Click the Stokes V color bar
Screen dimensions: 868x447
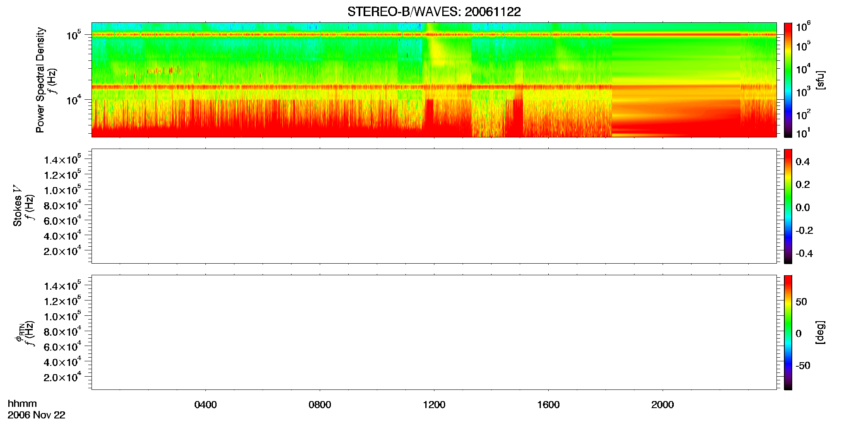coord(788,206)
